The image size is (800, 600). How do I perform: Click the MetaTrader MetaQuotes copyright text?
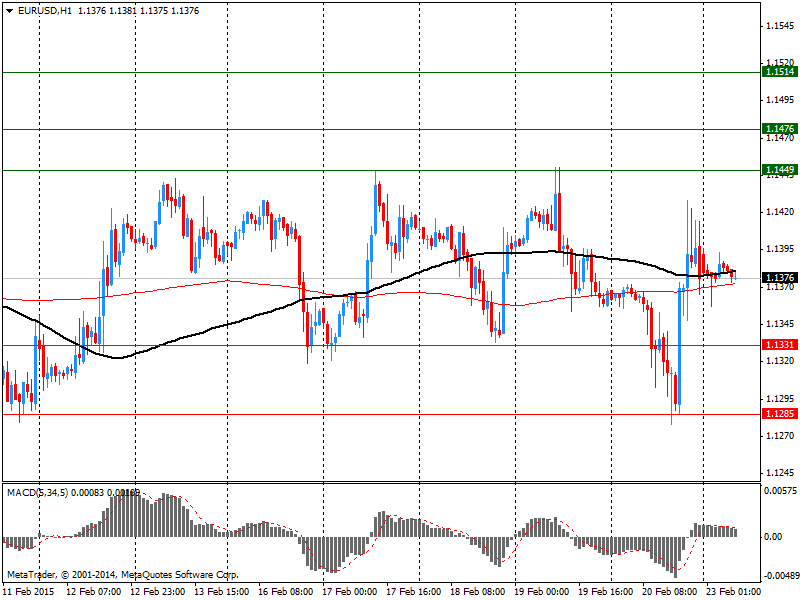coord(123,575)
